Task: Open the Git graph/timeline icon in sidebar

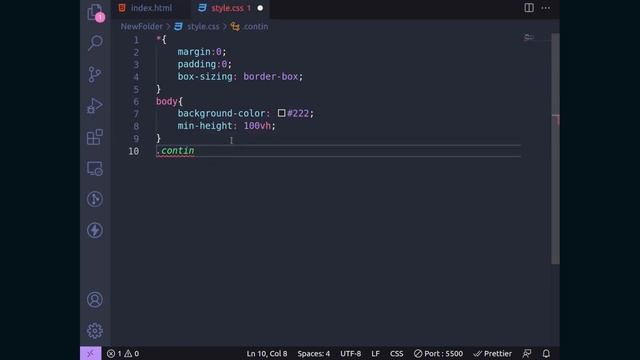Action: (95, 199)
